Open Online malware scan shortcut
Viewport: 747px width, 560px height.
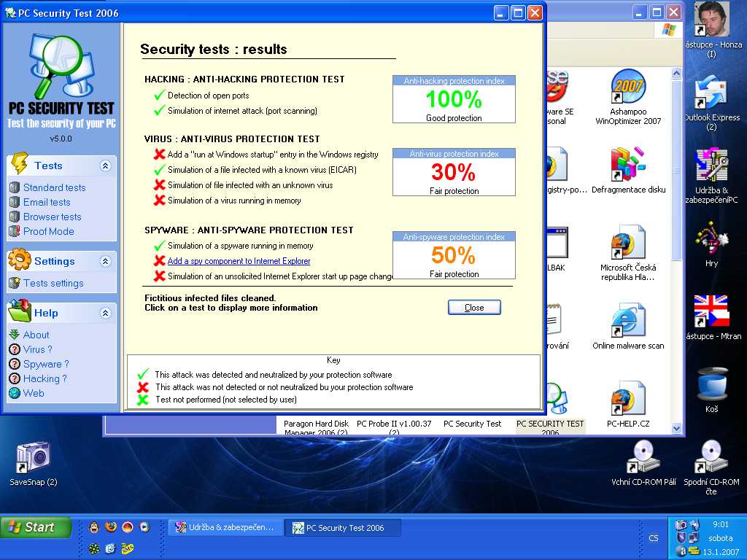point(627,321)
